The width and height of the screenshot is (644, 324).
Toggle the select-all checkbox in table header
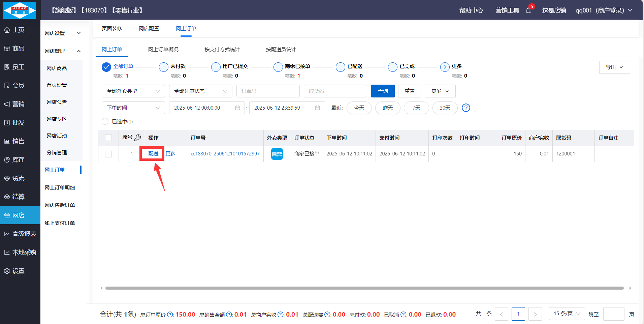click(x=108, y=138)
